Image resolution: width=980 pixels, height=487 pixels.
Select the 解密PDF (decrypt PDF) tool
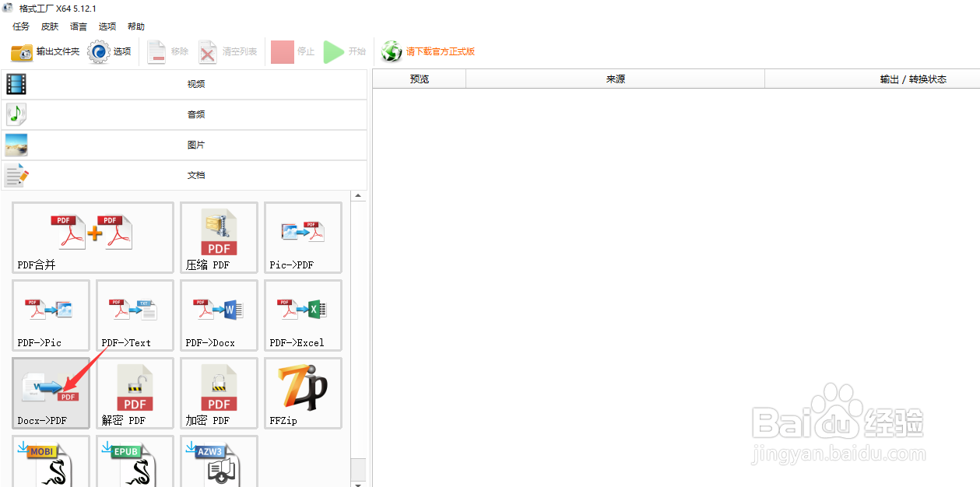[x=135, y=393]
